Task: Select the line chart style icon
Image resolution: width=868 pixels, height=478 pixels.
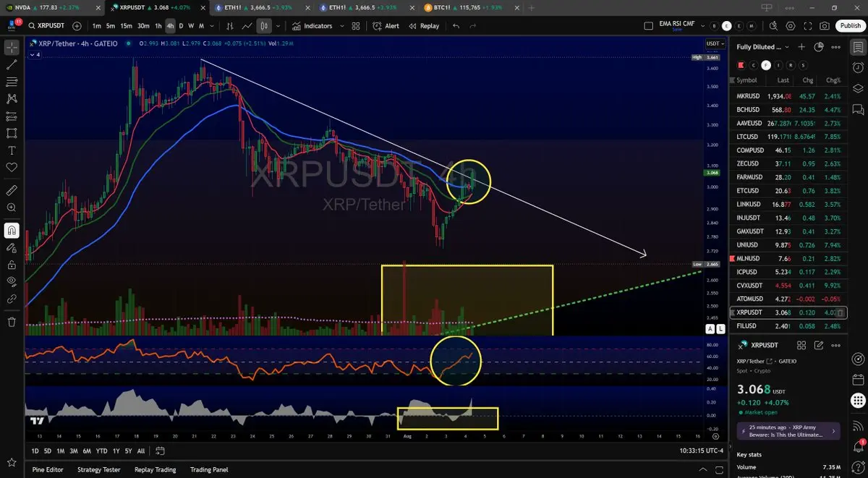Action: click(247, 26)
